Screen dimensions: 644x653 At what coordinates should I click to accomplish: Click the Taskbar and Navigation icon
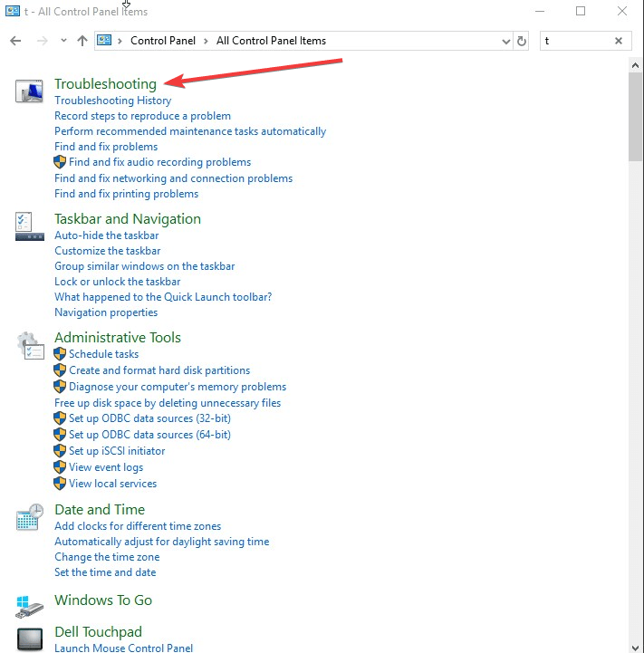tap(30, 226)
